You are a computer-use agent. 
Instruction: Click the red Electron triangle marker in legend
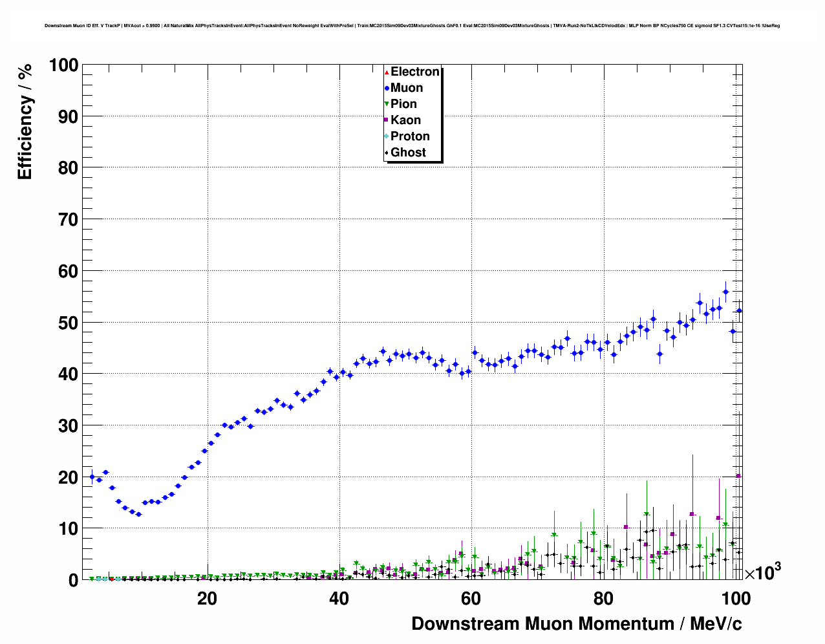(387, 72)
